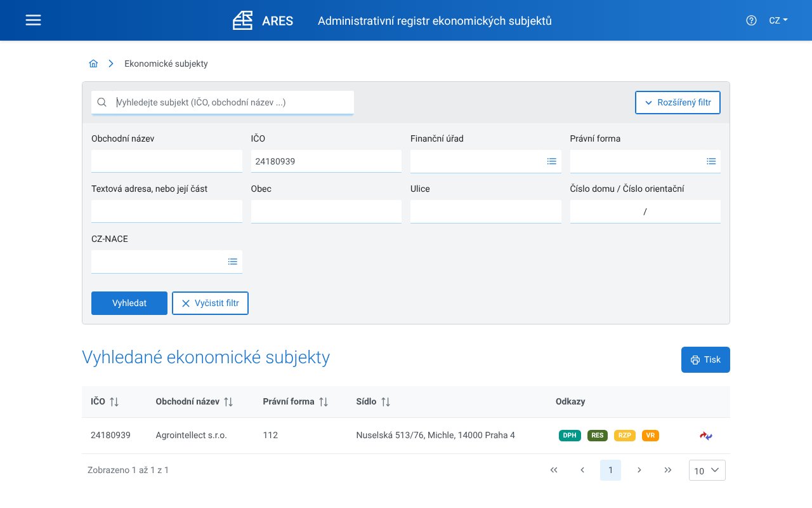Collapse the Rozšířený filtr panel
The image size is (812, 508).
(678, 102)
